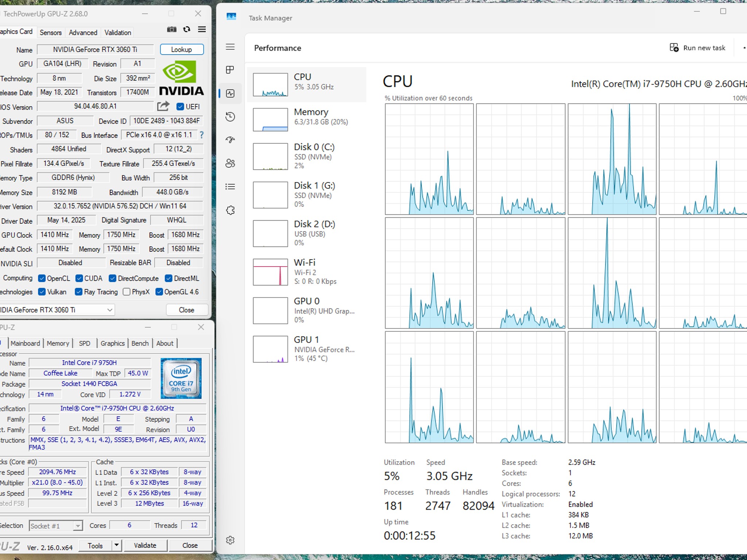Click the GPU-Z refresh icon

click(187, 30)
